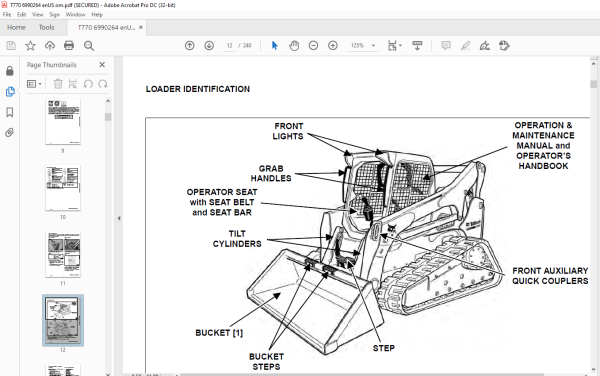This screenshot has width=600, height=376.
Task: Print the document with the printer icon
Action: (x=69, y=46)
